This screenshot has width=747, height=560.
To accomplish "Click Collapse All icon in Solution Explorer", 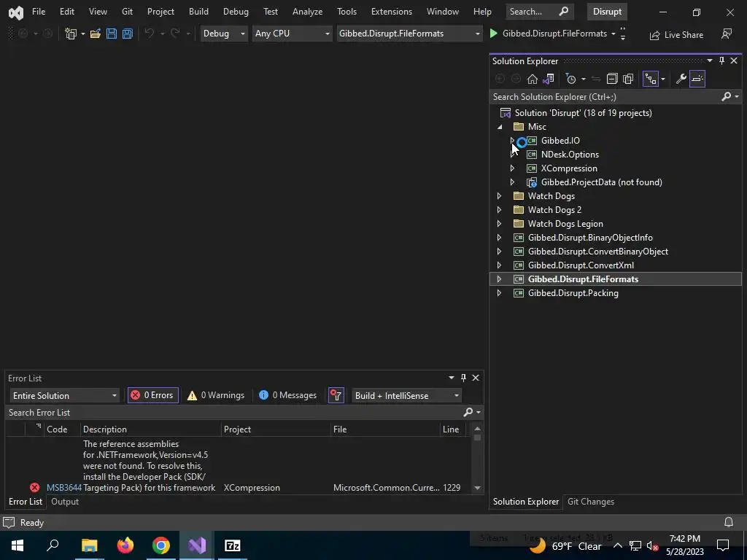I will (612, 79).
